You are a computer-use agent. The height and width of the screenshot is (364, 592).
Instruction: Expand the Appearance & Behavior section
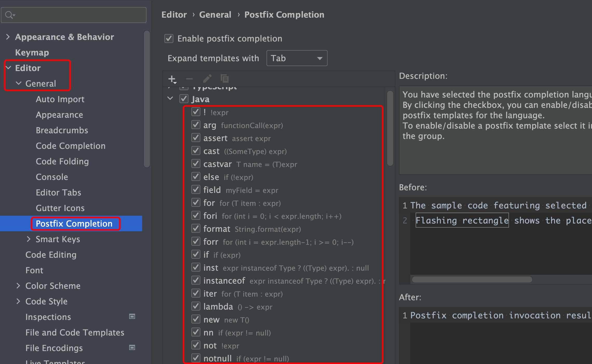tap(8, 37)
